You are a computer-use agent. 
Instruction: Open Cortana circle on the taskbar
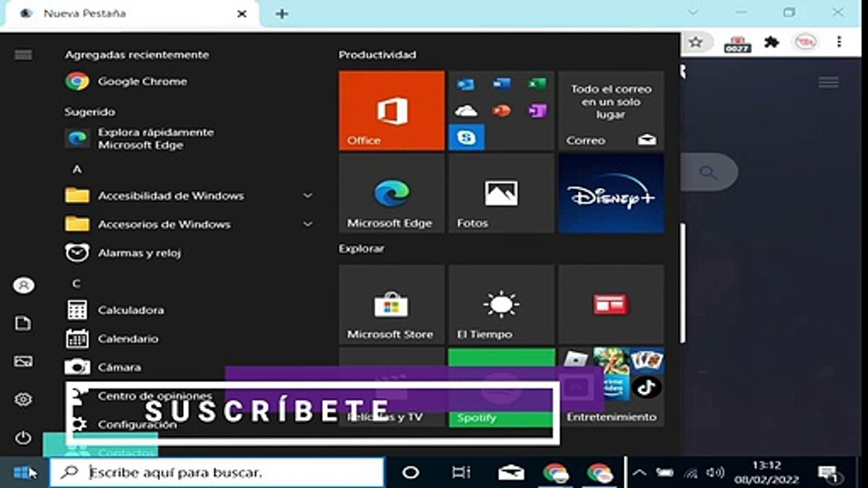[410, 472]
